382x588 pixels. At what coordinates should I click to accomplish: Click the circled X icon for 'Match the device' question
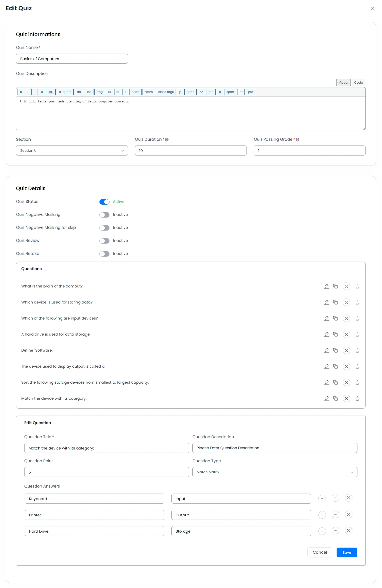(x=346, y=398)
